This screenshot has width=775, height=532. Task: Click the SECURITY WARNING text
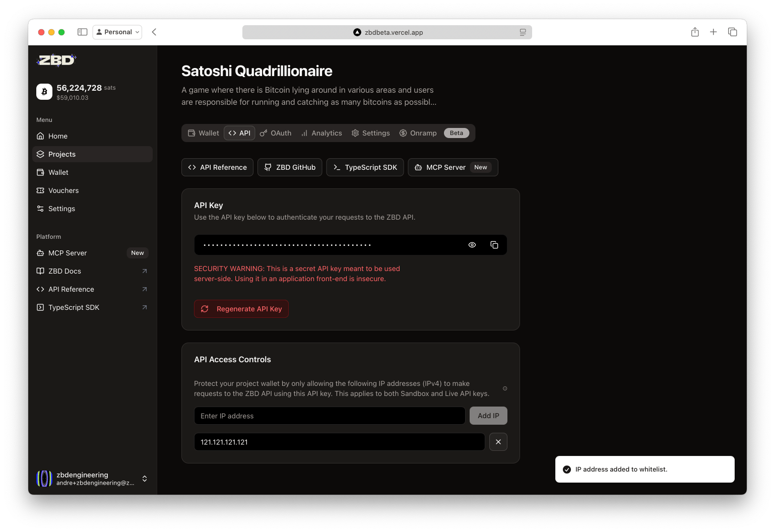pyautogui.click(x=297, y=274)
